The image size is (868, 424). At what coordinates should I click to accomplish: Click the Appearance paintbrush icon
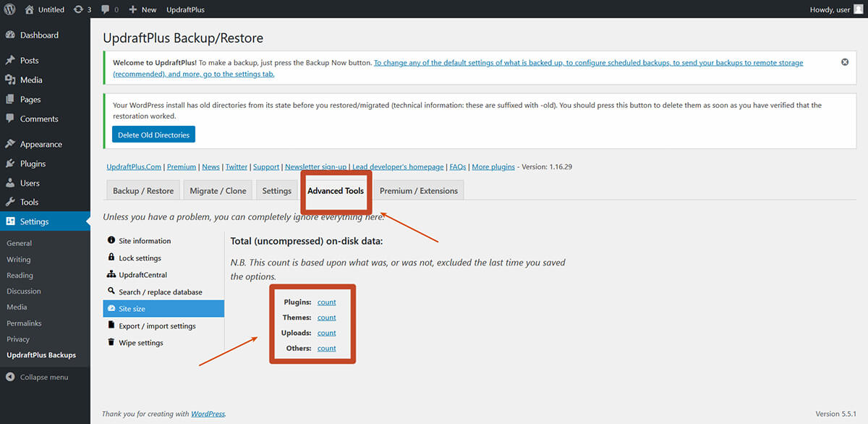[x=10, y=144]
